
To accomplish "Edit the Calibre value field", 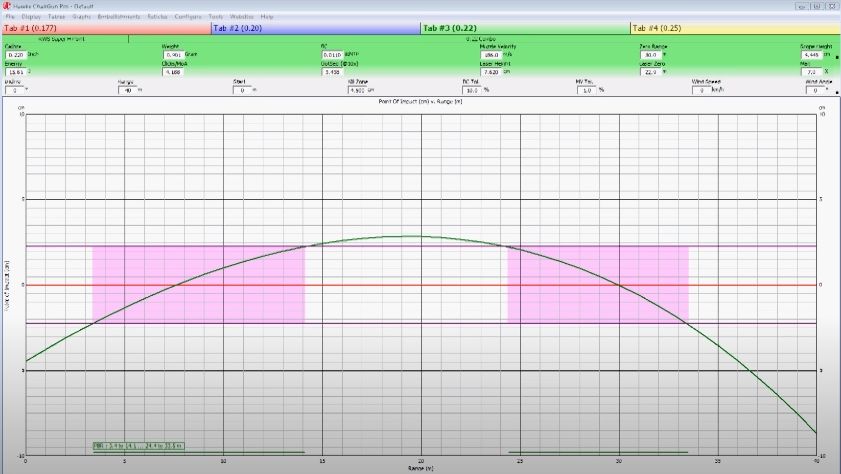I will pyautogui.click(x=16, y=55).
